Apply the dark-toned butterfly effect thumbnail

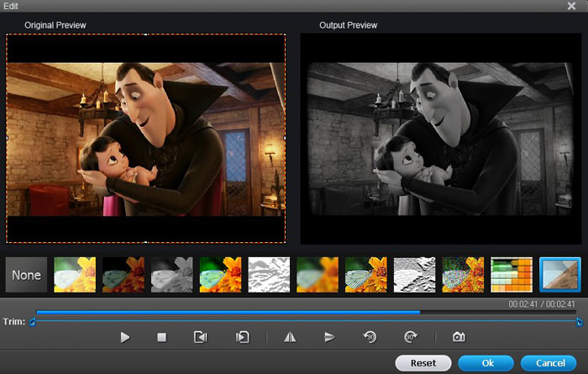[123, 275]
